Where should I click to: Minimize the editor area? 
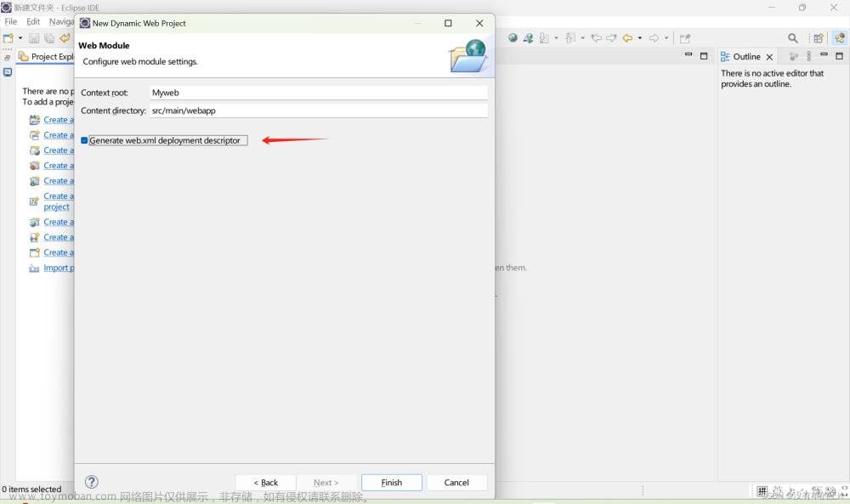pos(688,54)
